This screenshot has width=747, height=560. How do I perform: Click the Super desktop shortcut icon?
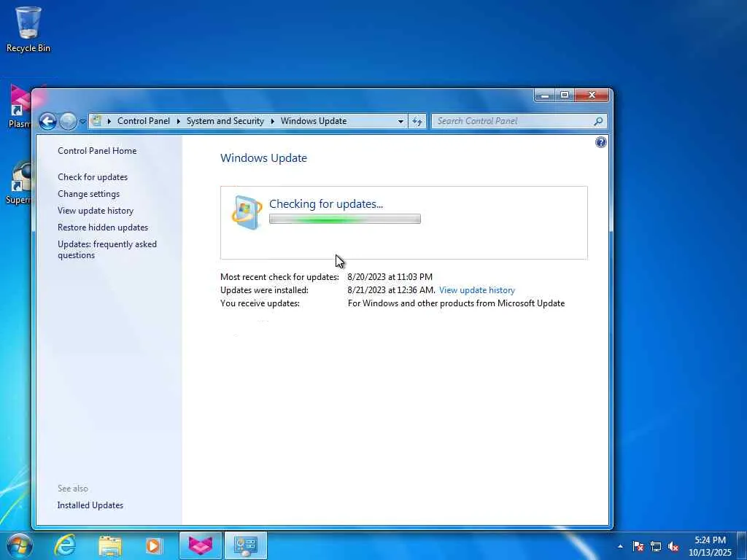(19, 183)
